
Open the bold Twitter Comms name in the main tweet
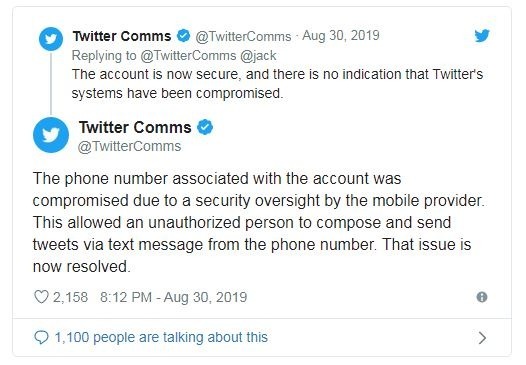(135, 127)
